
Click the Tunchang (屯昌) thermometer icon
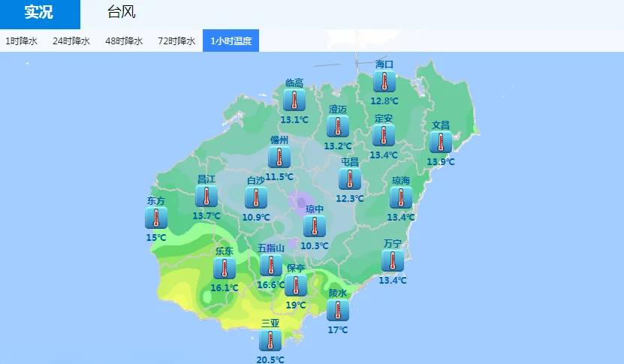[349, 179]
